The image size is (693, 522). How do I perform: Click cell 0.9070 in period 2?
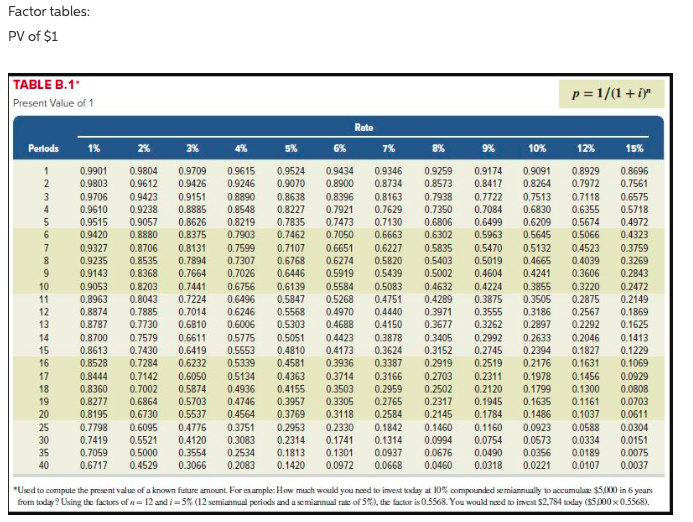click(x=291, y=183)
